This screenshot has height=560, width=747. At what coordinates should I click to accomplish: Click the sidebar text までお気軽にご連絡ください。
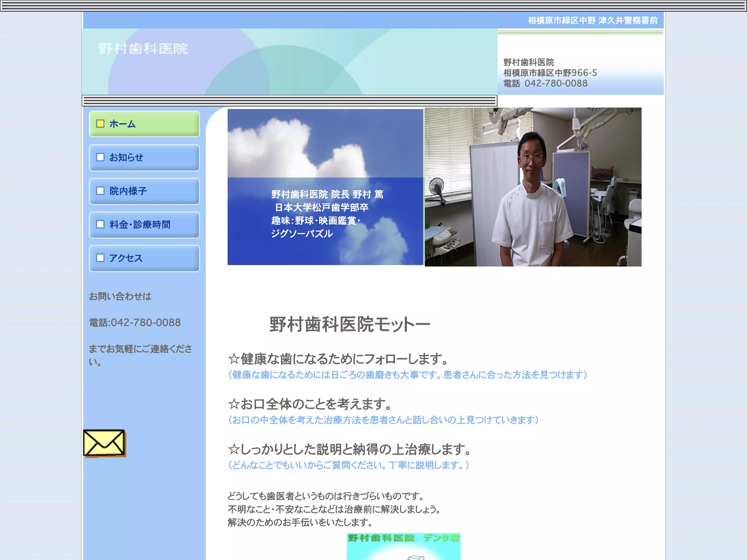140,355
